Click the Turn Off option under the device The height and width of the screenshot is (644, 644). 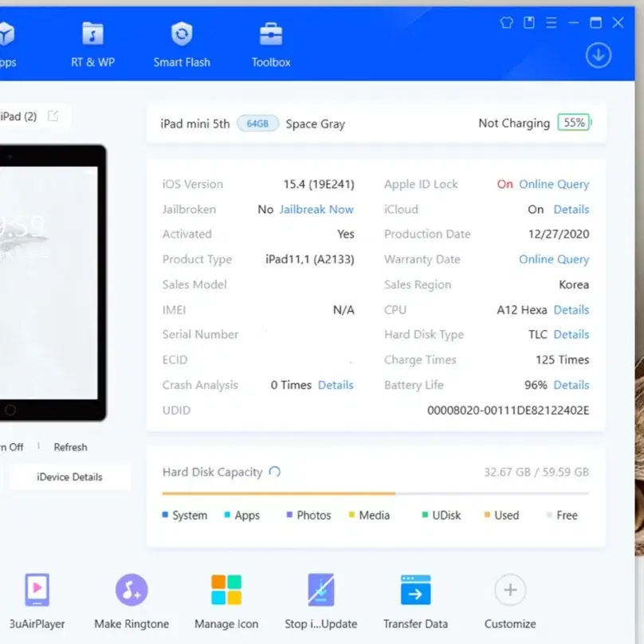pos(11,447)
